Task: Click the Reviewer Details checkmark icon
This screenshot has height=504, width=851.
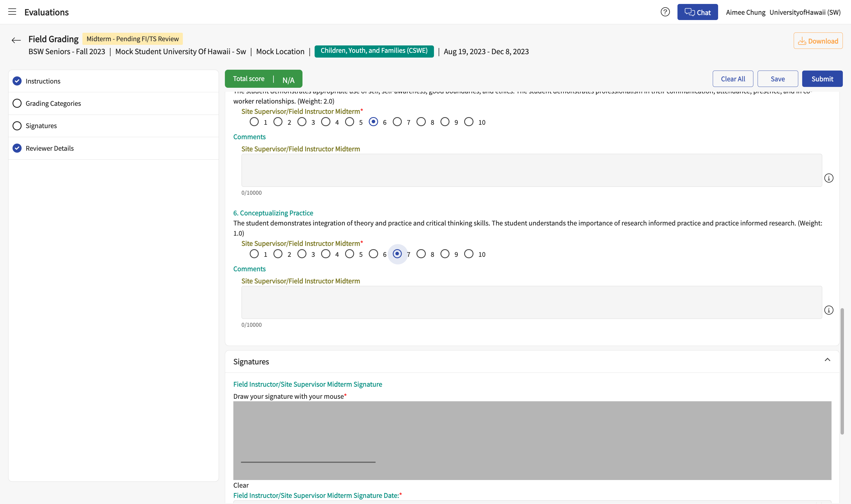Action: [17, 148]
